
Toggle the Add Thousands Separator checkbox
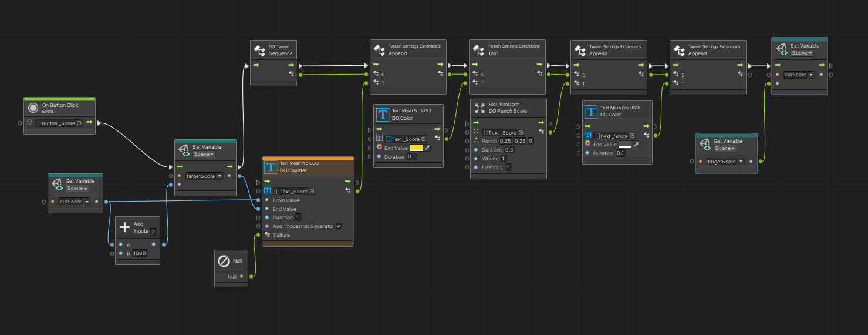point(338,226)
